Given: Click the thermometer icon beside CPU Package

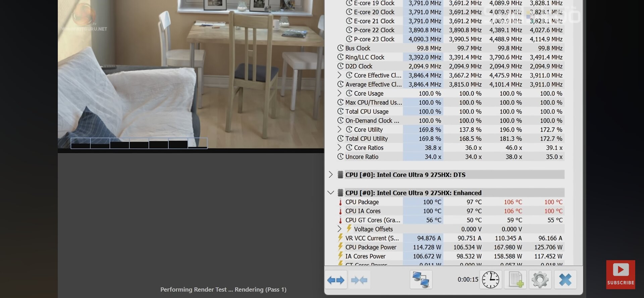Looking at the screenshot, I should coord(340,202).
